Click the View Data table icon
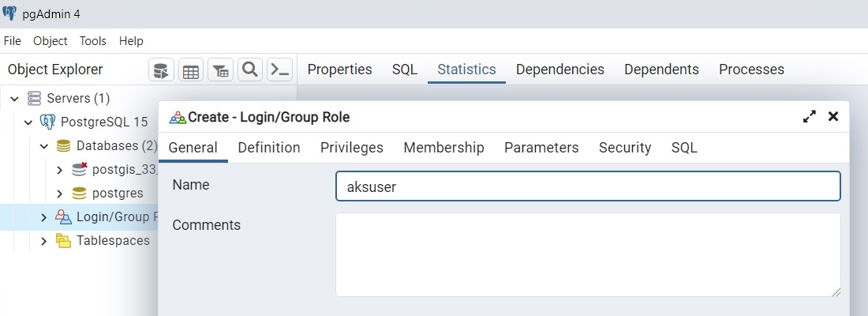The width and height of the screenshot is (868, 316). point(191,70)
